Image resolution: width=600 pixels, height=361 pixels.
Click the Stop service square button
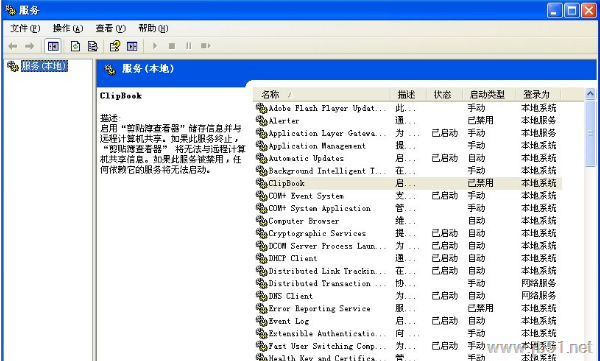click(172, 46)
